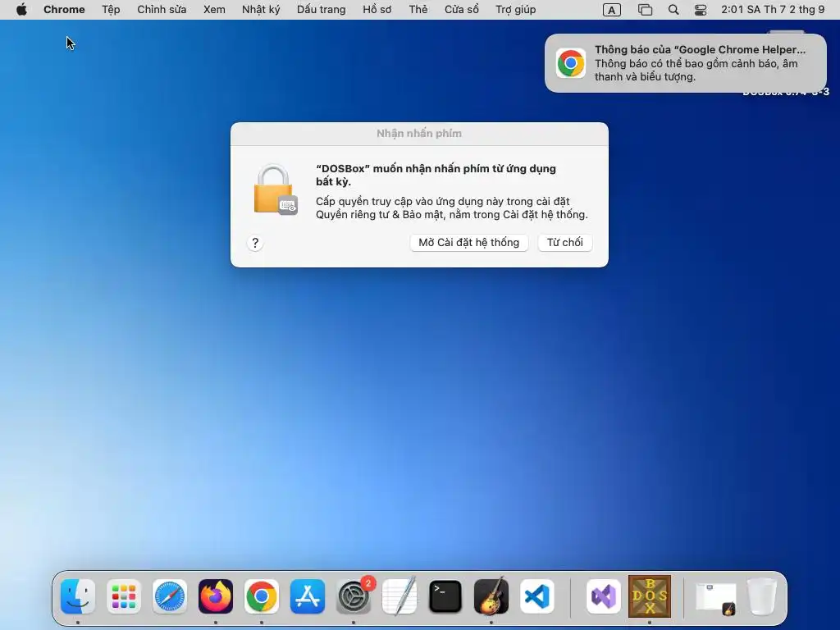Click the date and time in menu bar
The height and width of the screenshot is (630, 840).
pyautogui.click(x=773, y=10)
